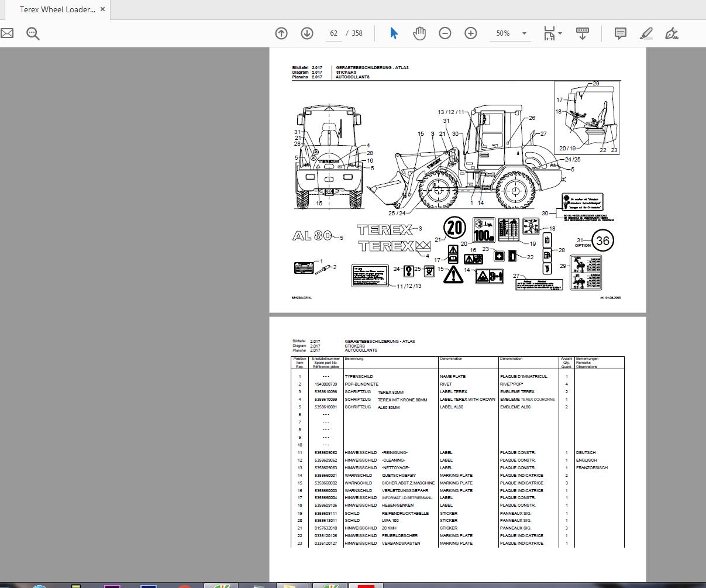
Task: Click the FEUERLOESCHER entry
Action: point(400,536)
